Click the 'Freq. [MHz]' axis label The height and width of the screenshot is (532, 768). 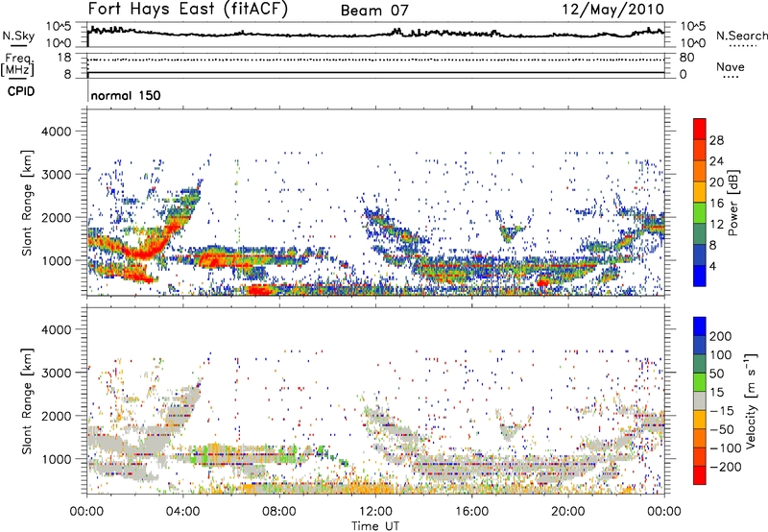coord(17,64)
